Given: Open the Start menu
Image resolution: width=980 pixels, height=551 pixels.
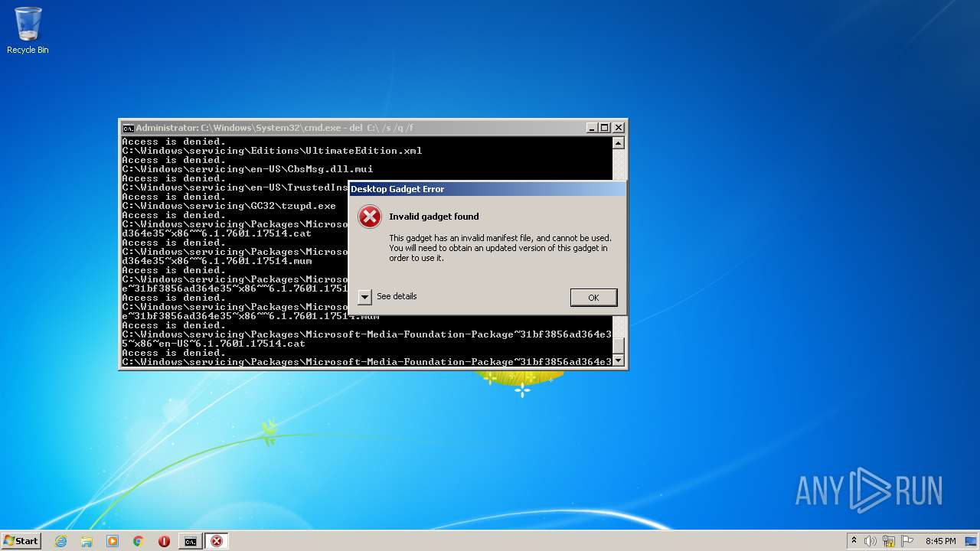Looking at the screenshot, I should (x=21, y=541).
